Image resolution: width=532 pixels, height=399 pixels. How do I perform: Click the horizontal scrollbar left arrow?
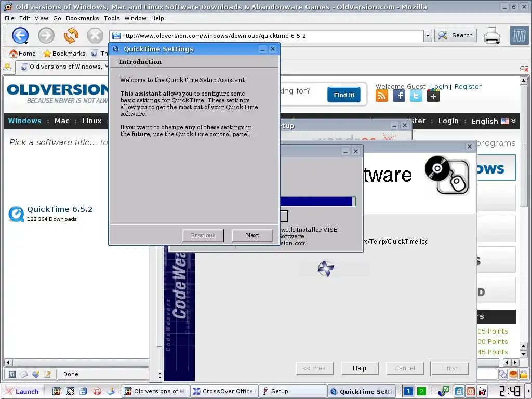pyautogui.click(x=8, y=362)
